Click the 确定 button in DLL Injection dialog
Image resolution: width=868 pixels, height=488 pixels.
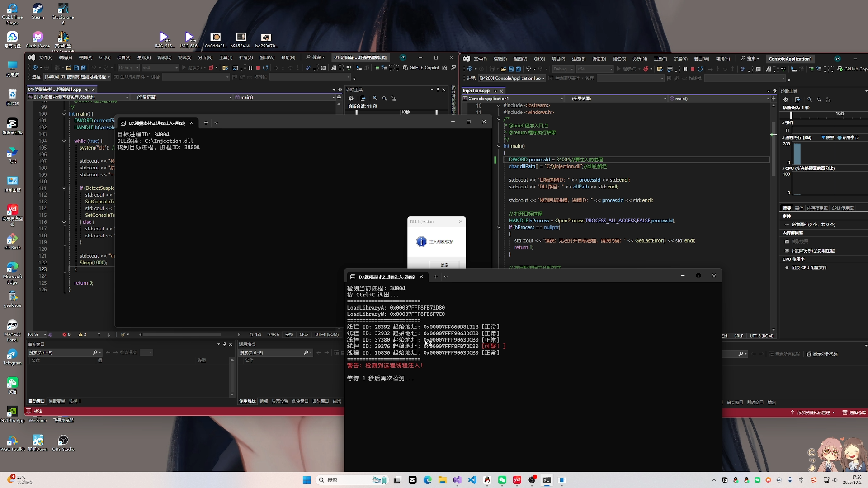444,265
